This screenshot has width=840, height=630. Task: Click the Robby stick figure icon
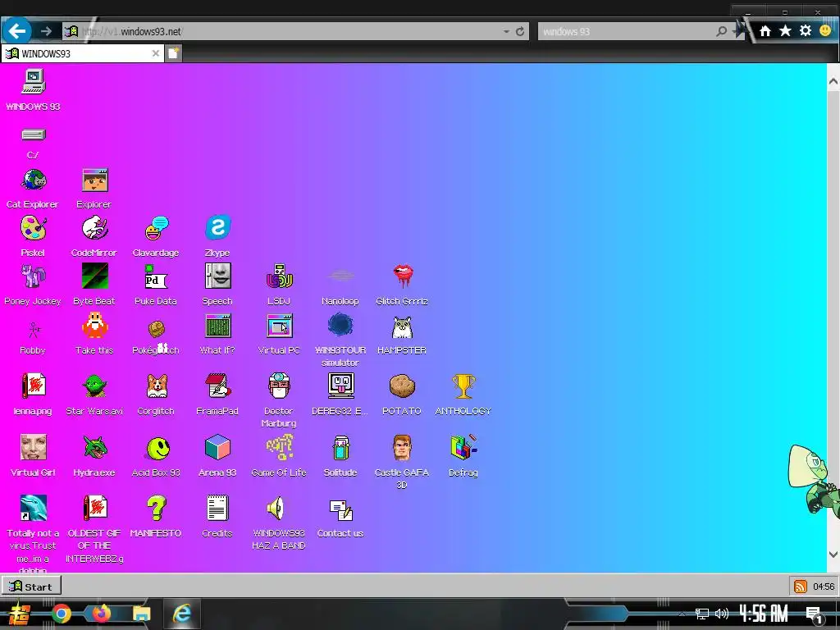34,330
